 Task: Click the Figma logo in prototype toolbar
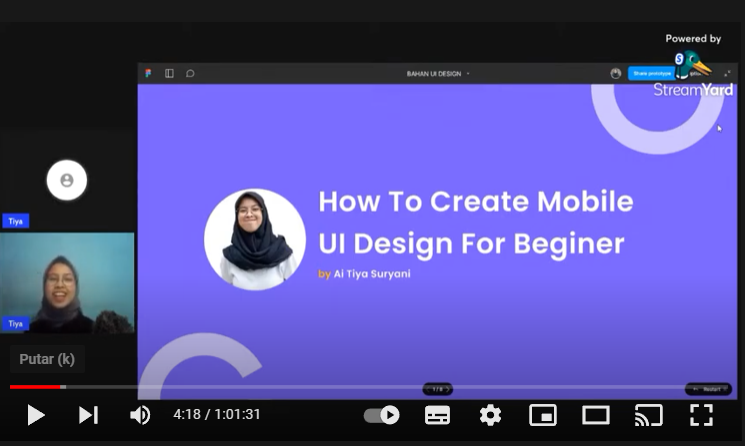click(x=148, y=73)
